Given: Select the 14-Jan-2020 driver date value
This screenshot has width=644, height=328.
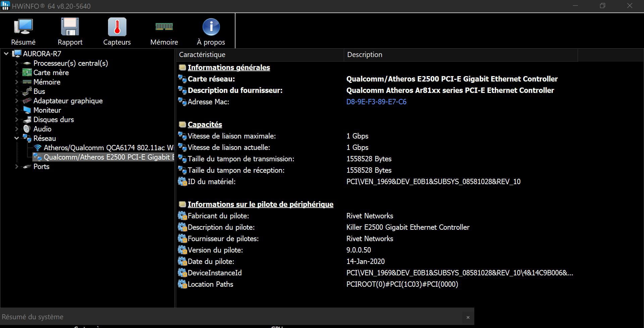Looking at the screenshot, I should 366,261.
